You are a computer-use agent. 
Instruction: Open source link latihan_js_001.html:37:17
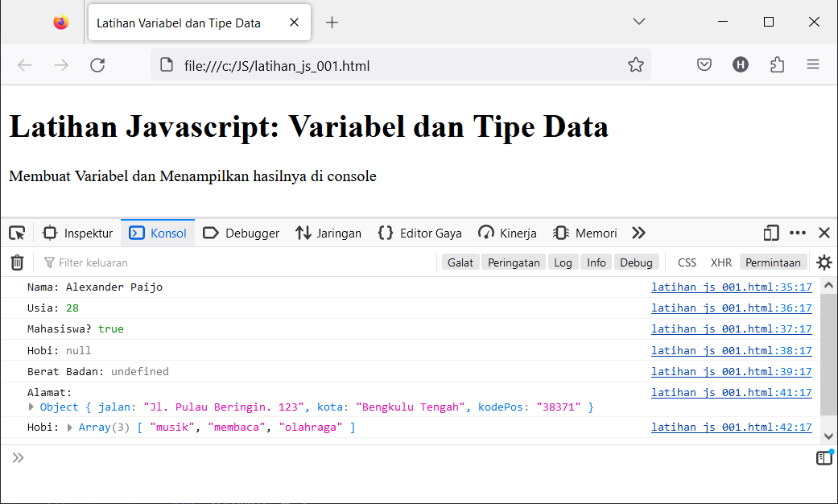[731, 328]
